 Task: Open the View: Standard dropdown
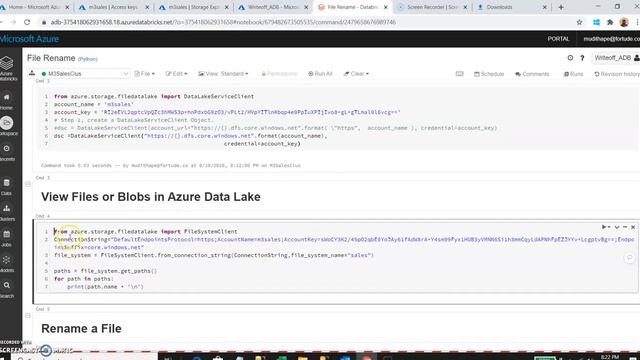pyautogui.click(x=223, y=74)
